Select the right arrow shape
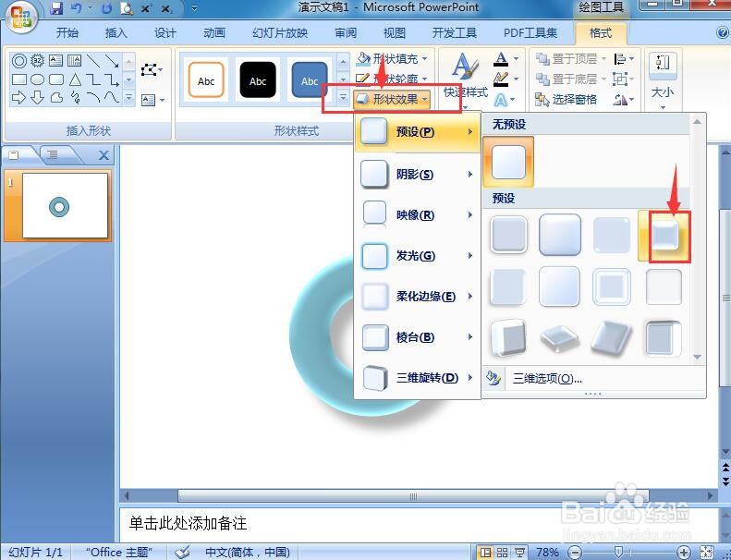This screenshot has height=560, width=731. (x=19, y=97)
